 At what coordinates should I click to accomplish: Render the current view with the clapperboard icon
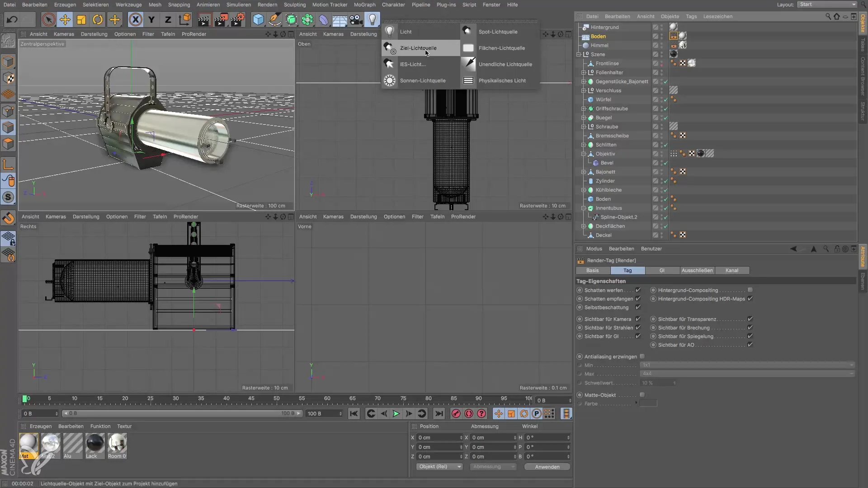204,20
